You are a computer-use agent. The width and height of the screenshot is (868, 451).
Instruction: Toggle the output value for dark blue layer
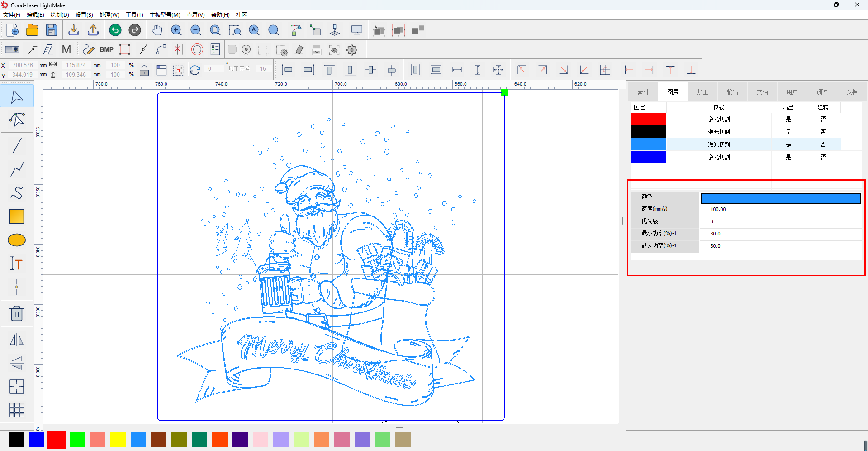(x=788, y=157)
